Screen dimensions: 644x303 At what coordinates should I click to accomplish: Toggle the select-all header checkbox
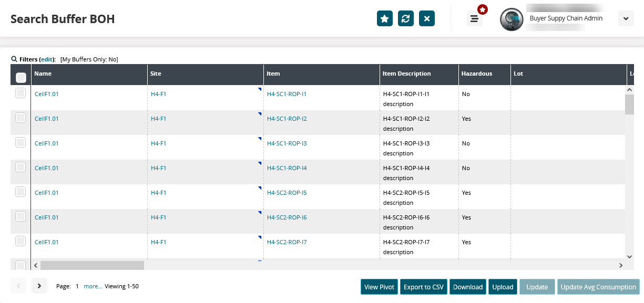point(21,78)
